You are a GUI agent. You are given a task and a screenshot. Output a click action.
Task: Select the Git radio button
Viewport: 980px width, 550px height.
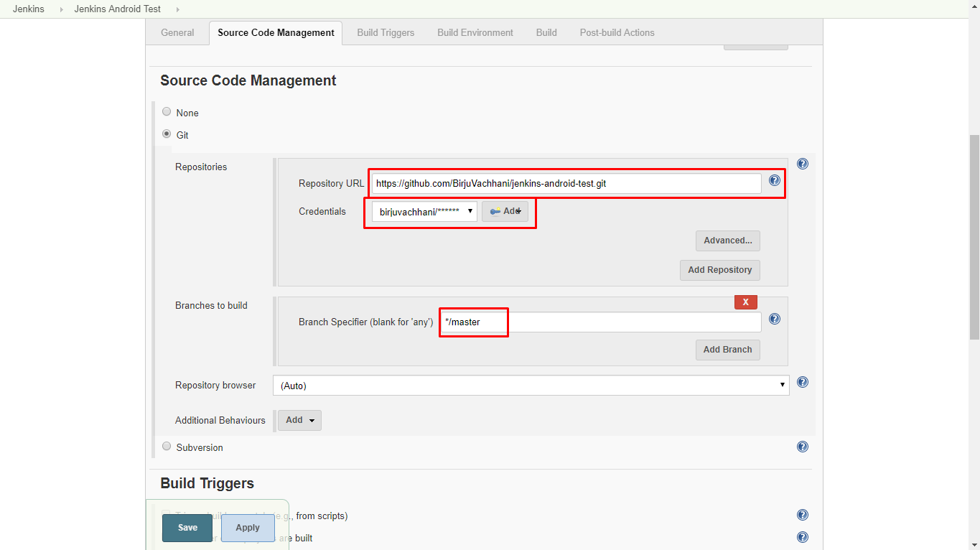(x=166, y=134)
